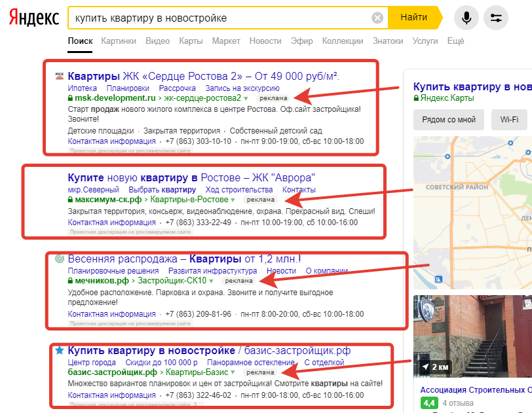Open Купите новую квартиру в Ростове title

click(x=191, y=177)
